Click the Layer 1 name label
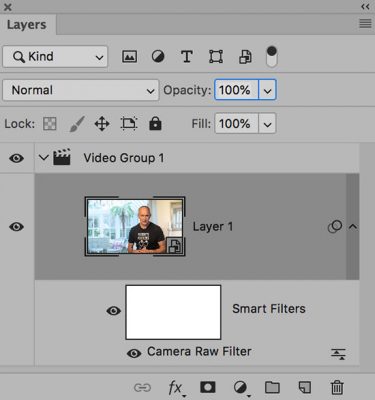 213,227
